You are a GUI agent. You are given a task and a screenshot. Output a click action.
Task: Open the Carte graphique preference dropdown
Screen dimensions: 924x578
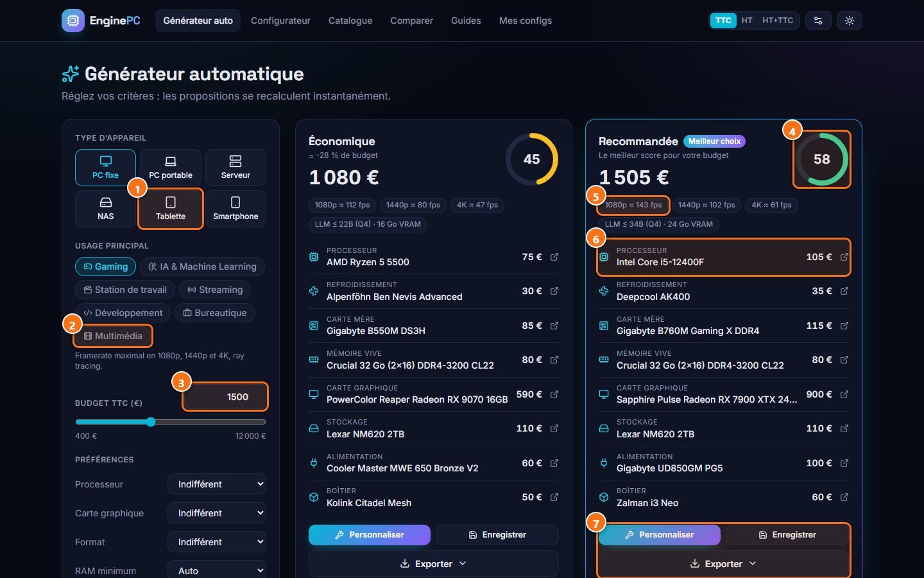tap(217, 513)
